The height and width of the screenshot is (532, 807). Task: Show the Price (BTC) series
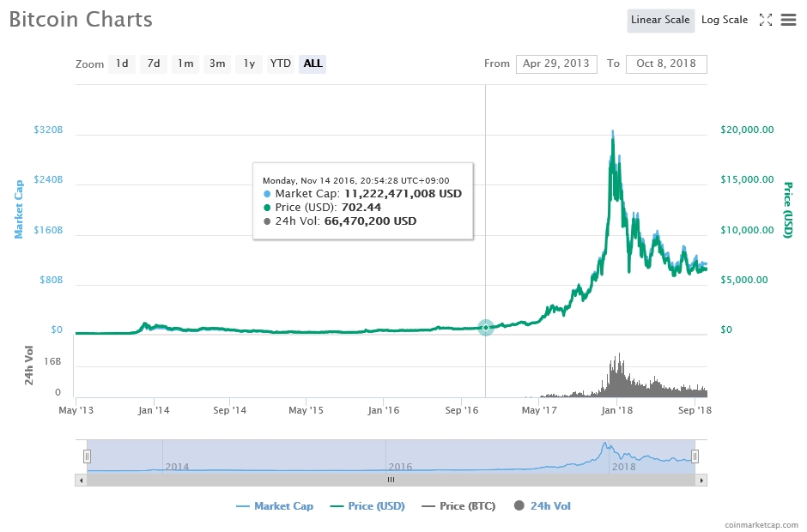point(458,506)
